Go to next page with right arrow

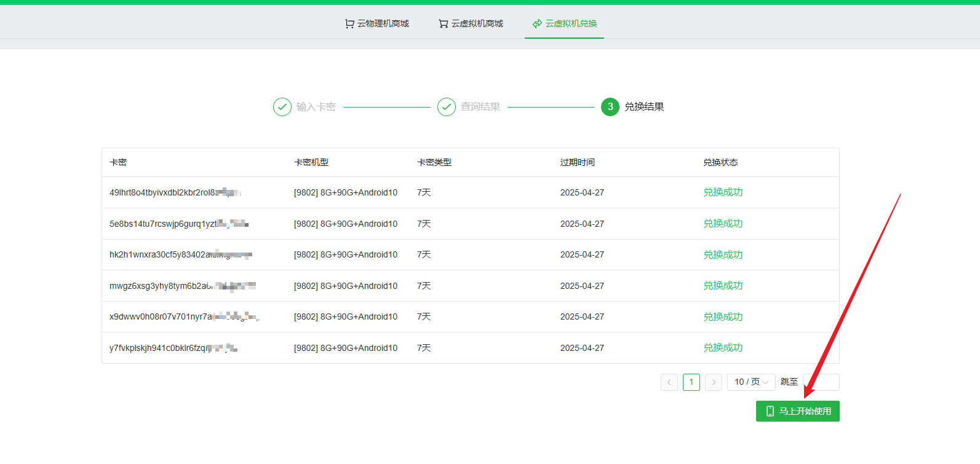(x=714, y=382)
